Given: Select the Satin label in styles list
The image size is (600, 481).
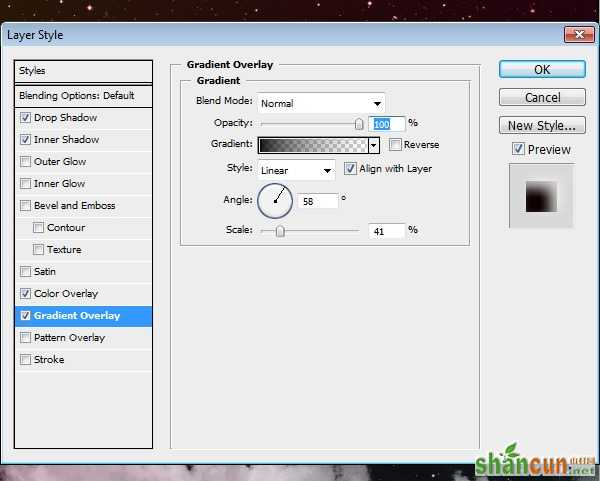Looking at the screenshot, I should click(45, 272).
